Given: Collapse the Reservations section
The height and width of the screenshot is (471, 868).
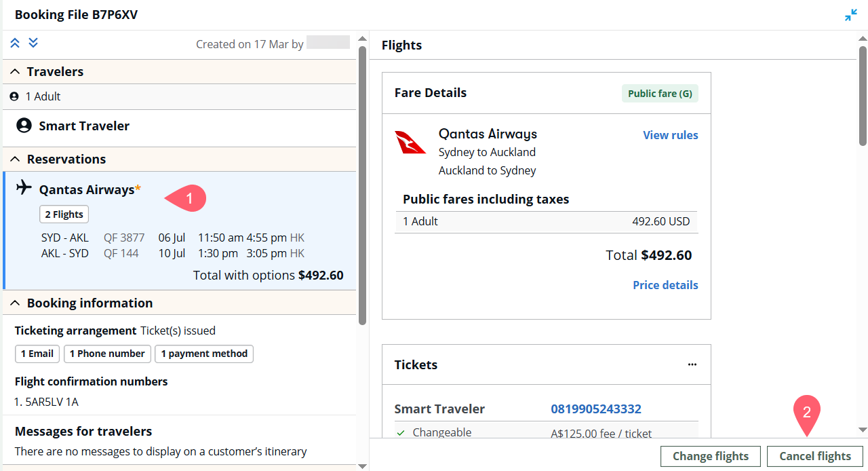Looking at the screenshot, I should 15,159.
